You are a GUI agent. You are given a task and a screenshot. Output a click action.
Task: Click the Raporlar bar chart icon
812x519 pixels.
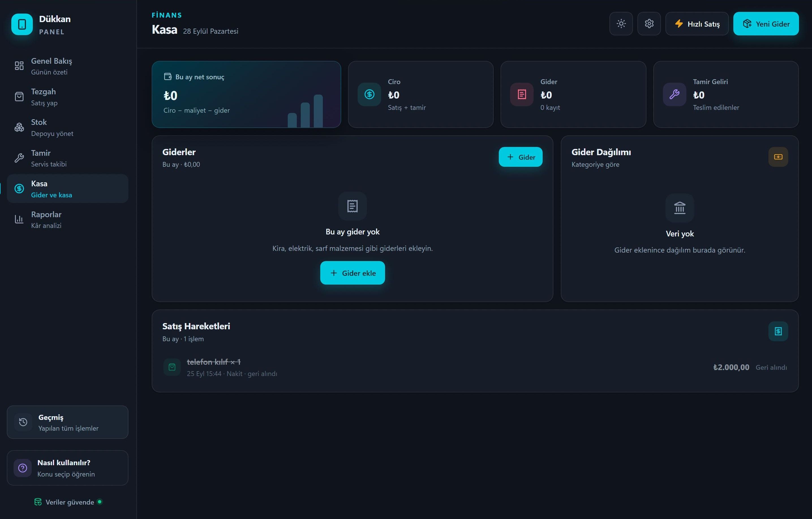pyautogui.click(x=19, y=219)
